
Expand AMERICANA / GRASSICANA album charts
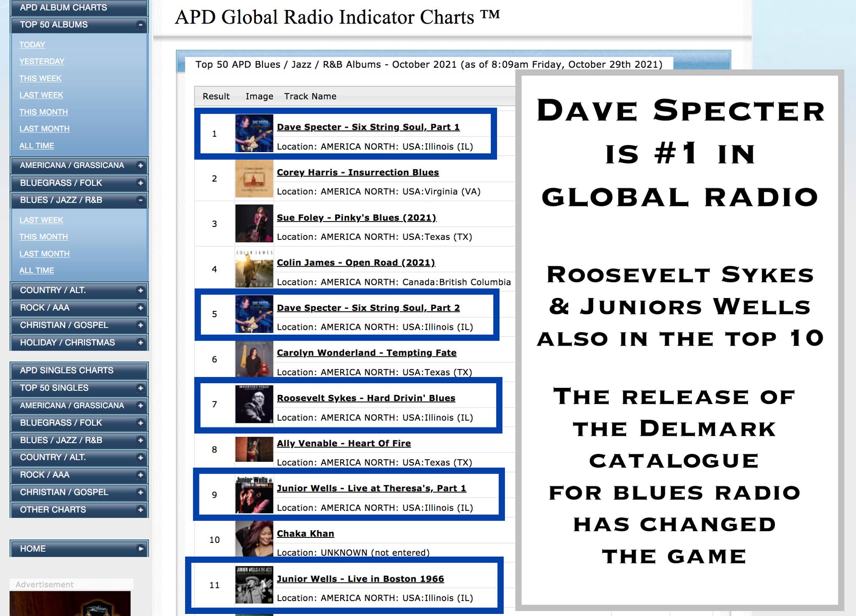(140, 165)
